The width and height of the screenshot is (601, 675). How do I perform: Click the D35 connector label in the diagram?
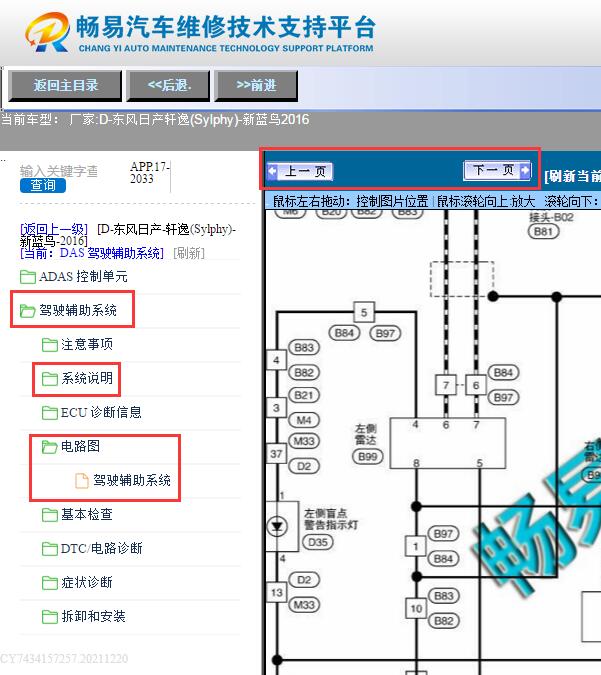coord(318,542)
